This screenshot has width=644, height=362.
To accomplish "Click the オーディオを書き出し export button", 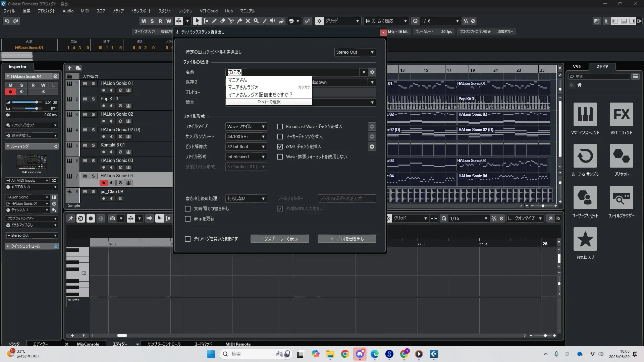I will tap(346, 239).
